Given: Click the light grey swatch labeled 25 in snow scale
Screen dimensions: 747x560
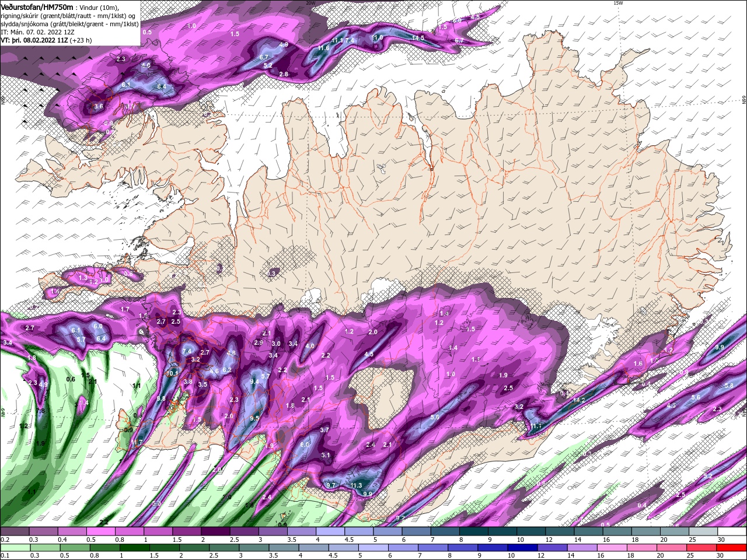Looking at the screenshot, I should pos(704,531).
